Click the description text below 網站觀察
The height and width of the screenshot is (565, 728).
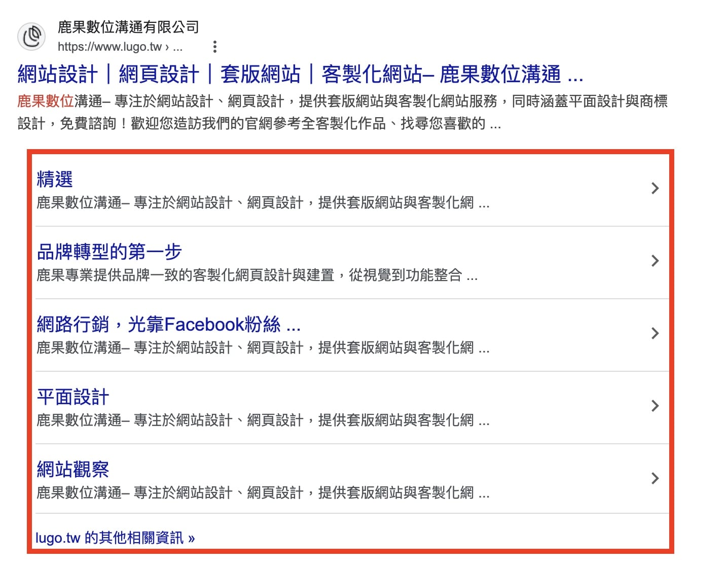click(x=263, y=493)
